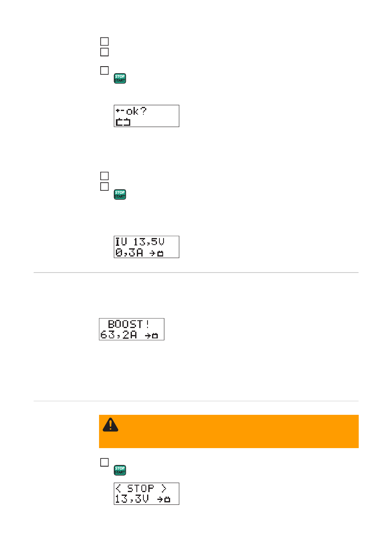Click the orange warning banner
The height and width of the screenshot is (555, 392).
(229, 431)
